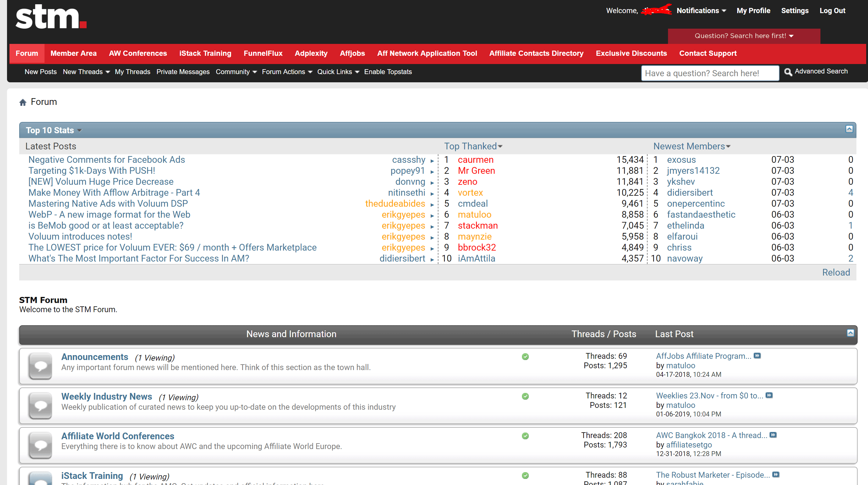Open Negative Comments for Facebook Ads thread
The height and width of the screenshot is (485, 868).
coord(106,160)
